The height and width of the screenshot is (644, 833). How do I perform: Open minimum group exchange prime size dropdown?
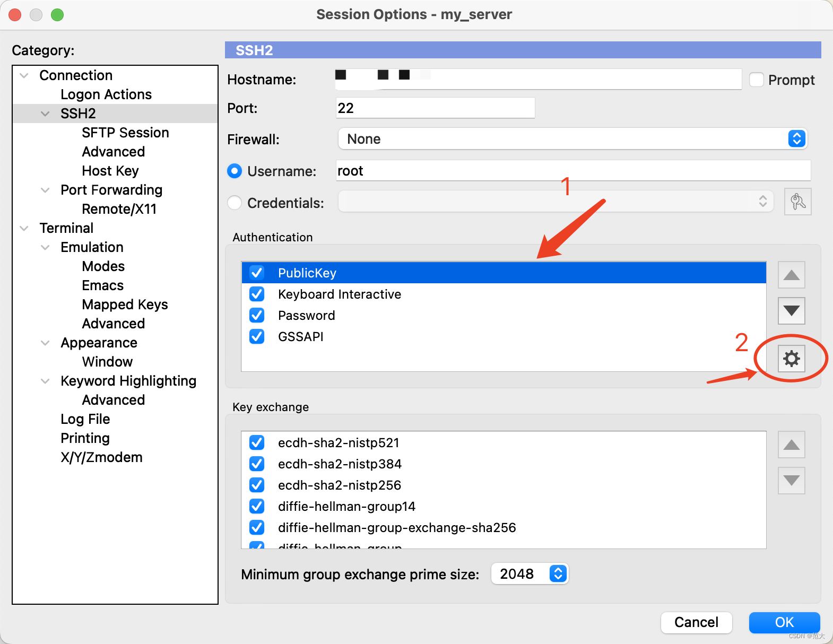pyautogui.click(x=530, y=573)
